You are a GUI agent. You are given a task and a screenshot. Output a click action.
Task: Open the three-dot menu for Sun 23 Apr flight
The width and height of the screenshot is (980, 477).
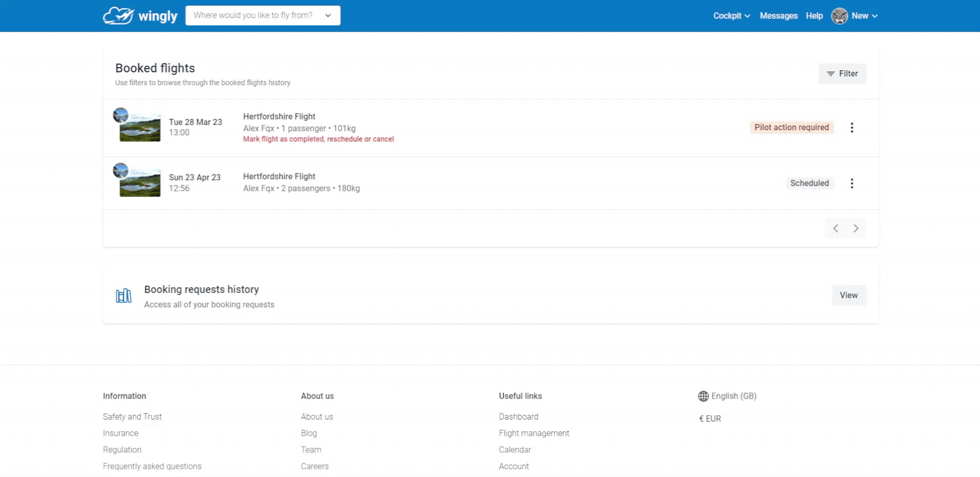tap(852, 183)
